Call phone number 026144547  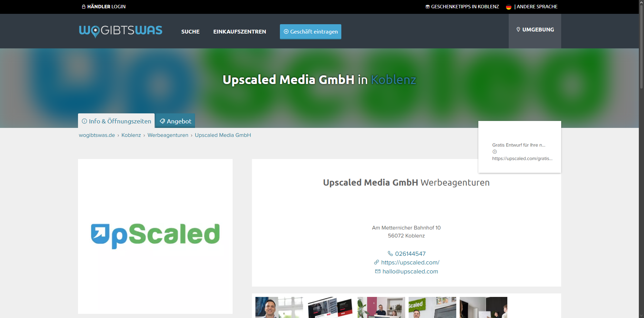pyautogui.click(x=410, y=254)
